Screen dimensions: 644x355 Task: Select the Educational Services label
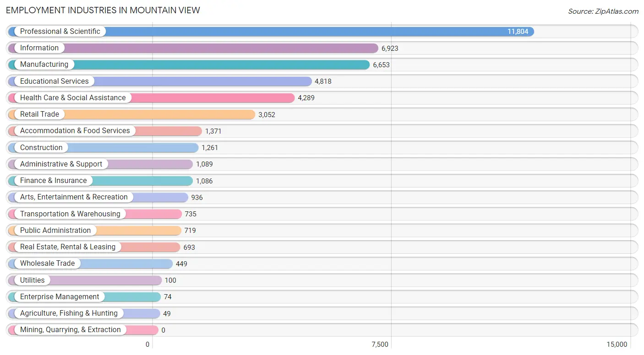tap(55, 81)
